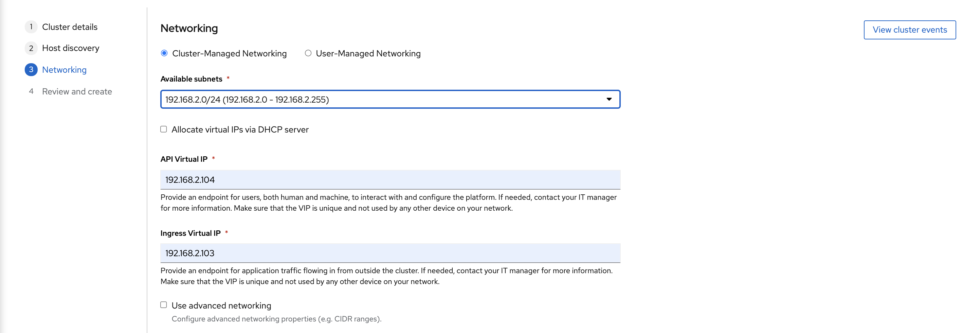Click the step 2 circle beside Host discovery
The image size is (980, 333).
point(31,48)
